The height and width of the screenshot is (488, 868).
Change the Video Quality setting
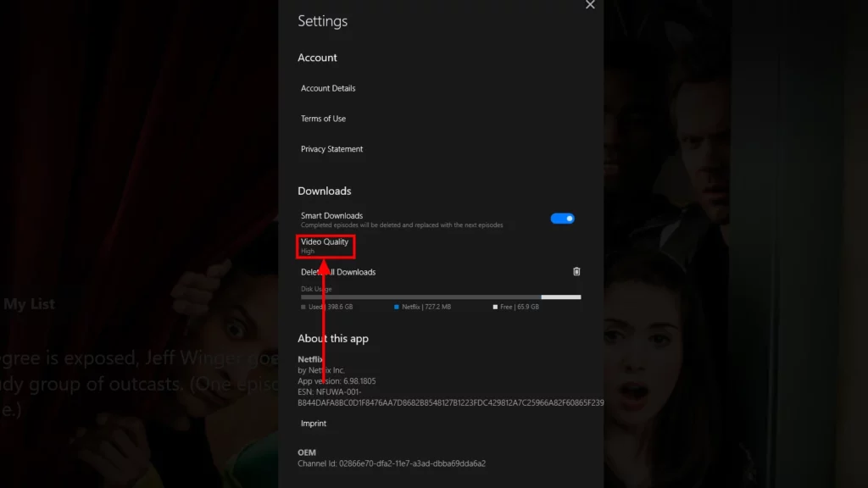(x=325, y=247)
